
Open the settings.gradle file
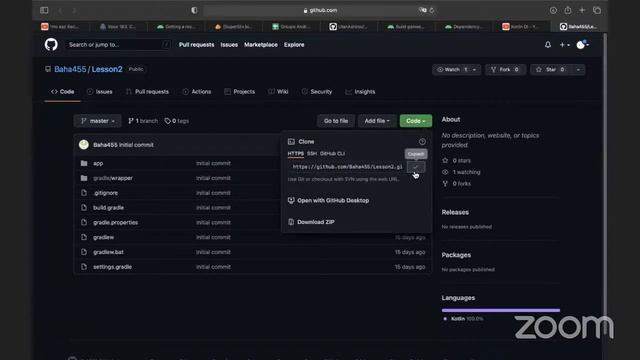[x=112, y=267]
